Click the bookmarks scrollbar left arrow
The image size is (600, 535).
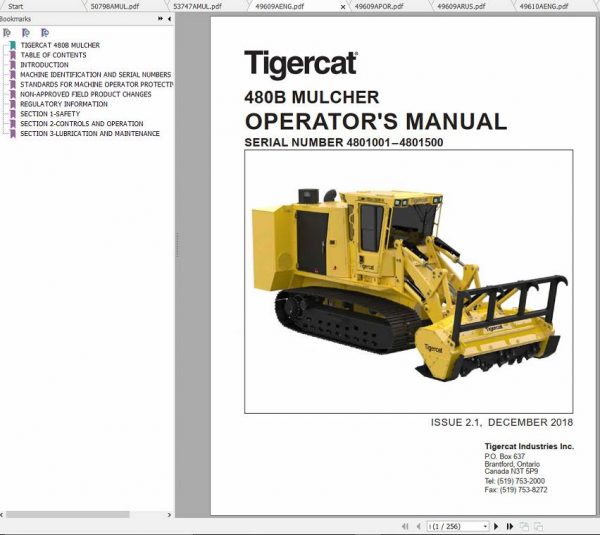(x=2, y=515)
